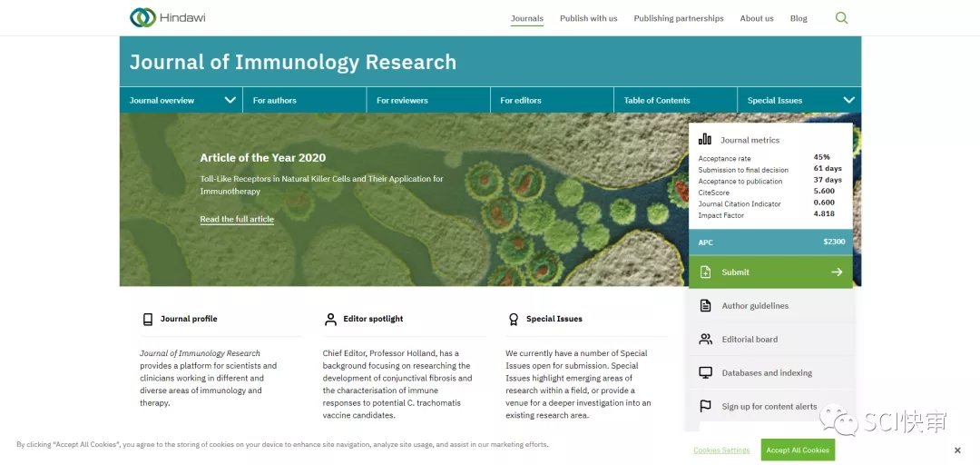The width and height of the screenshot is (980, 465).
Task: Open the Journals menu item
Action: 526,18
